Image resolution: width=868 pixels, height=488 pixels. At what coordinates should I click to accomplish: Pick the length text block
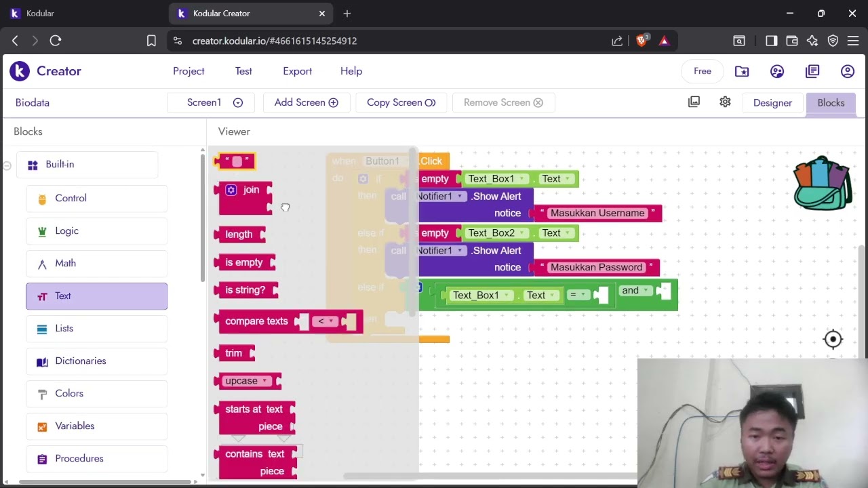240,235
